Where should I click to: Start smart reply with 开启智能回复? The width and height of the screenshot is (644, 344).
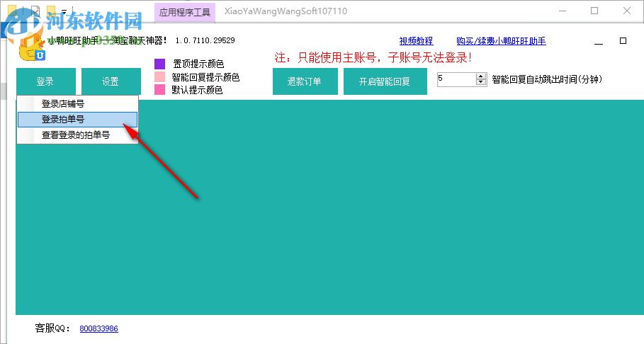tap(385, 81)
